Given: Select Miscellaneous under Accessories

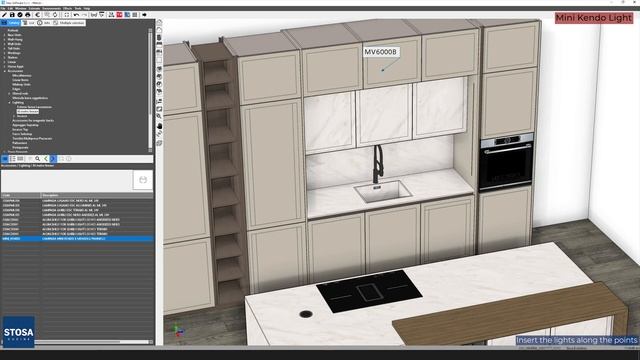Looking at the screenshot, I should (22, 76).
